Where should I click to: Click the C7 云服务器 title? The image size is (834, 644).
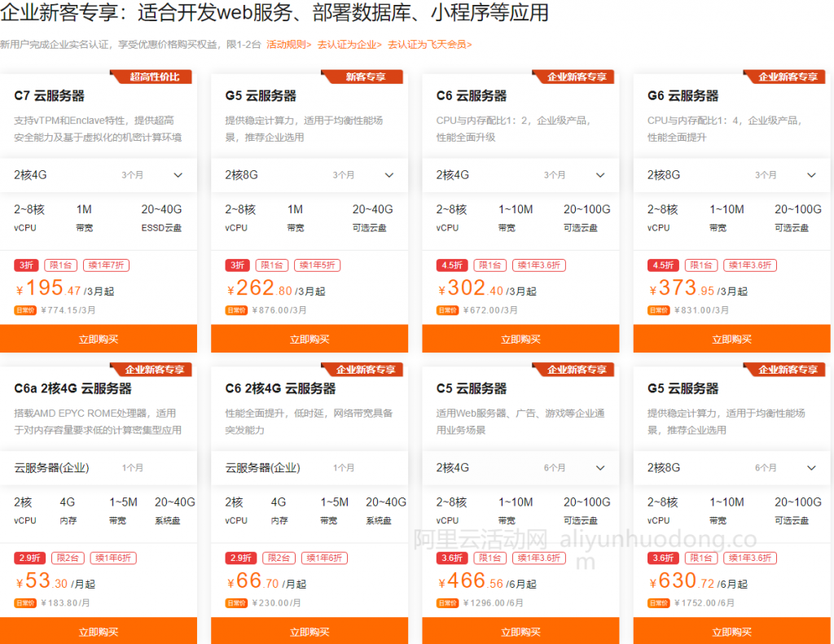(50, 96)
